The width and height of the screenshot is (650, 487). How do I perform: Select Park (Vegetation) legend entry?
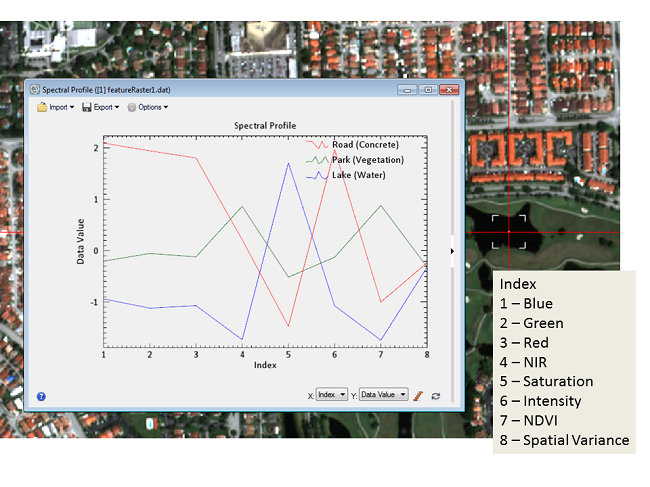pos(367,160)
